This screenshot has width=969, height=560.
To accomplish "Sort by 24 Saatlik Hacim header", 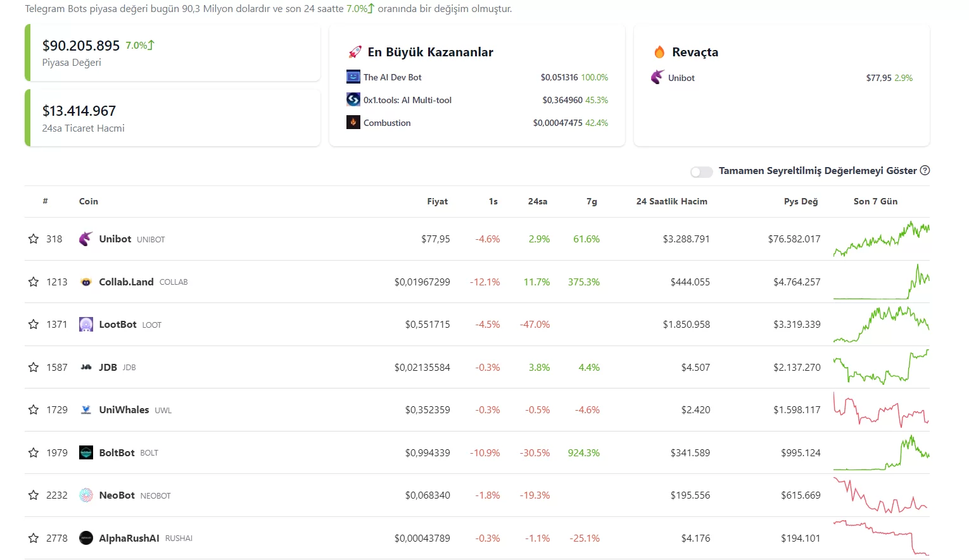I will (x=671, y=201).
